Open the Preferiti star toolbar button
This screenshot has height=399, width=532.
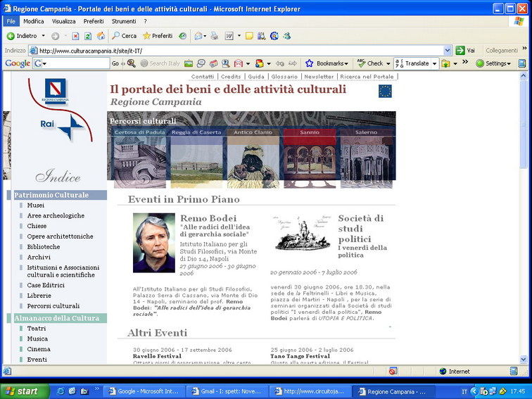pos(158,36)
